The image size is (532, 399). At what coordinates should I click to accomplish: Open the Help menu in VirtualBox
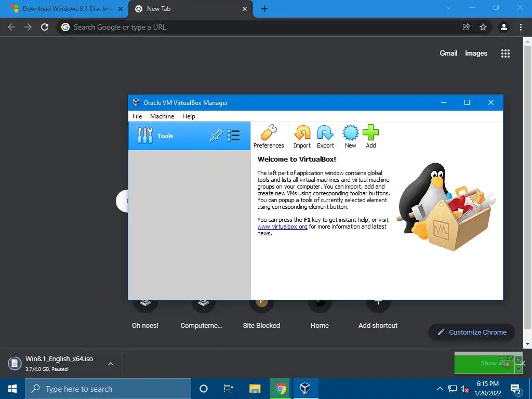pyautogui.click(x=189, y=116)
